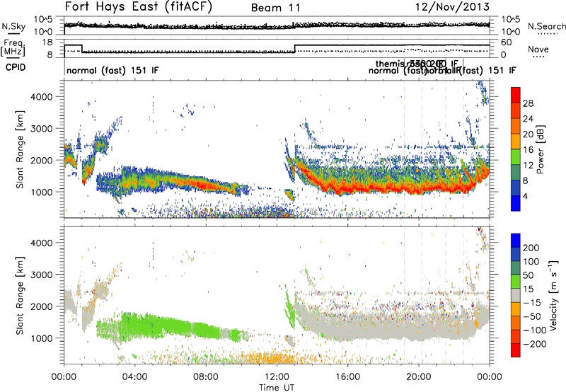Select the 'Freq. [MHz]' axis label
Image resolution: width=566 pixels, height=392 pixels.
13,47
